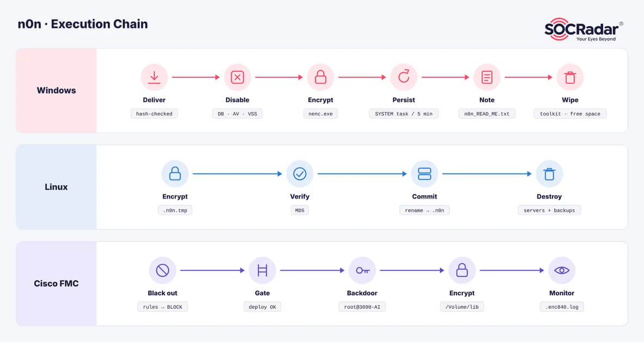This screenshot has width=644, height=342.
Task: Click the Deliver download icon
Action: click(154, 77)
